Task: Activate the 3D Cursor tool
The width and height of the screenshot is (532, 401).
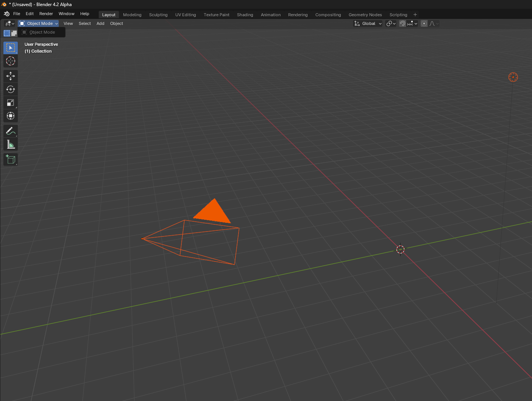Action: coord(11,61)
